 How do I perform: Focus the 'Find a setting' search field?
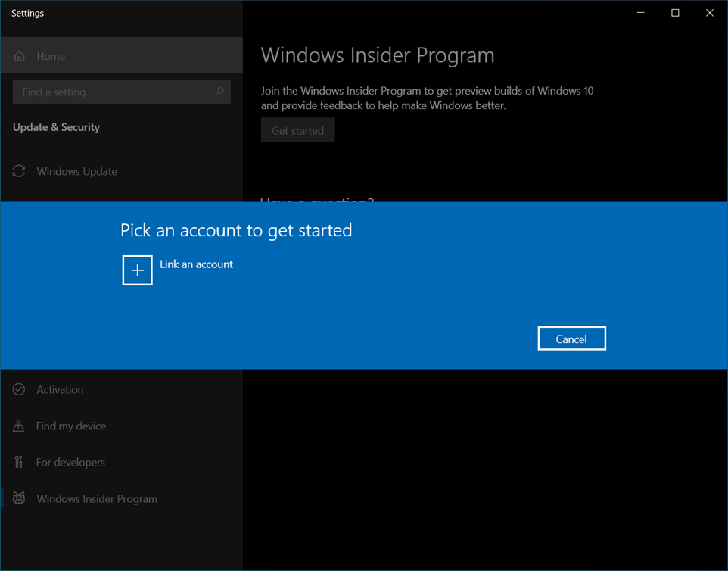114,92
